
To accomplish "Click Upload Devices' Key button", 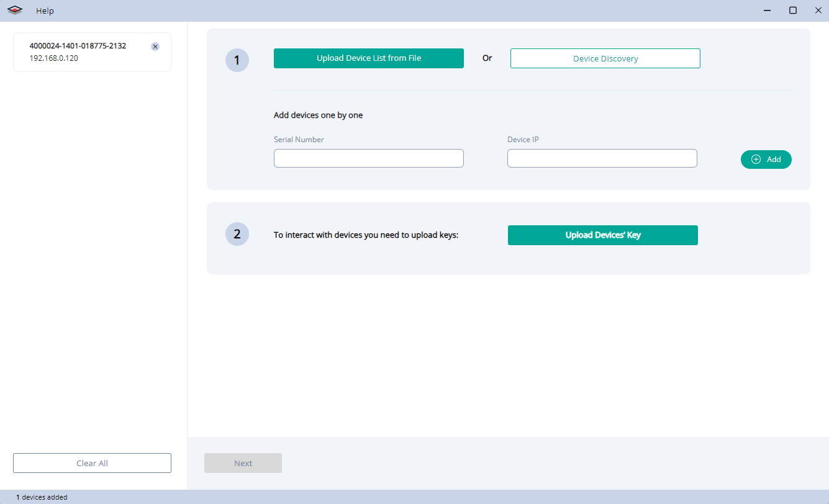I will tap(603, 235).
